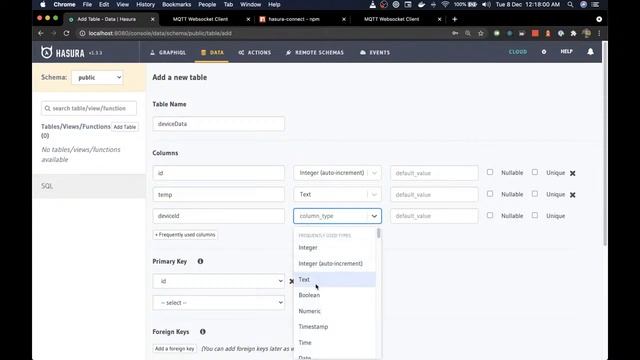Toggle Nullable for id column
The width and height of the screenshot is (640, 360).
click(x=490, y=172)
